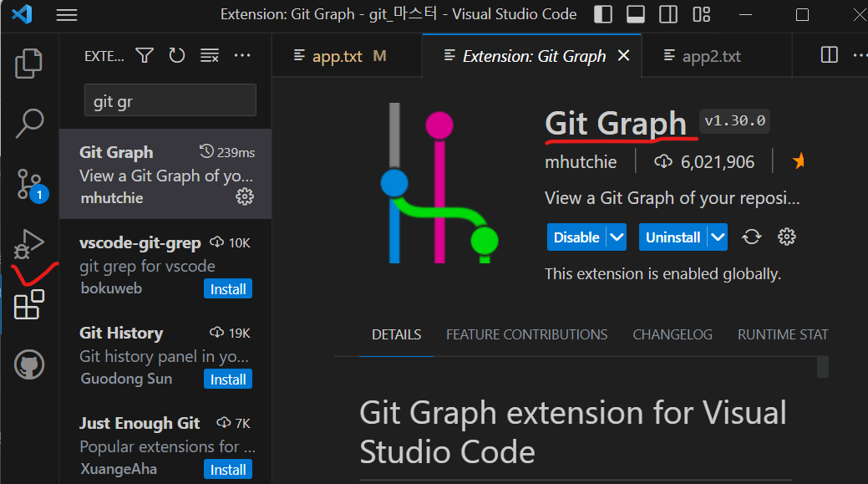The image size is (868, 484).
Task: Clear extensions search results
Action: (209, 55)
